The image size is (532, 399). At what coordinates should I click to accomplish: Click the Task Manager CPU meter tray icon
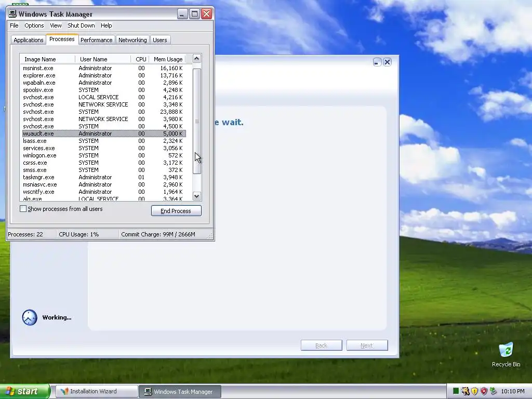pyautogui.click(x=456, y=391)
